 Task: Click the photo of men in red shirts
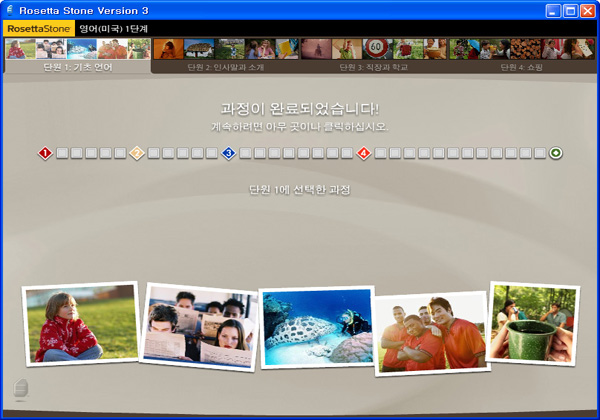pyautogui.click(x=432, y=333)
